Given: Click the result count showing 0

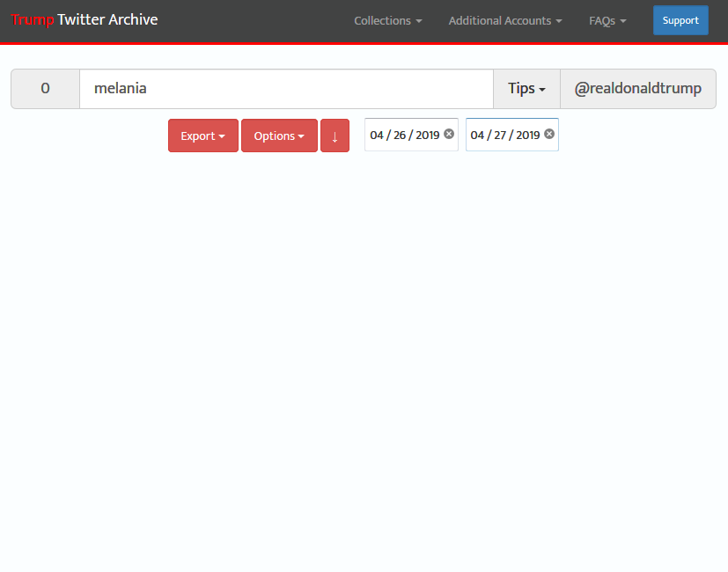Looking at the screenshot, I should coord(46,89).
